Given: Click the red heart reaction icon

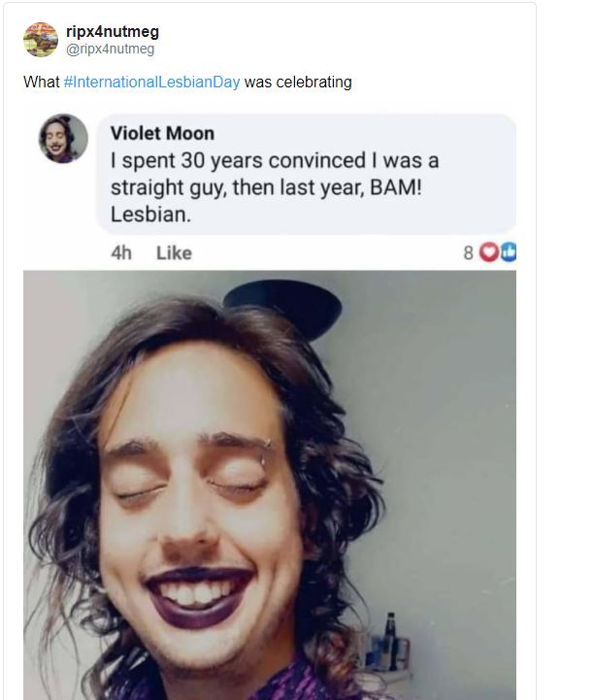Looking at the screenshot, I should click(x=489, y=252).
